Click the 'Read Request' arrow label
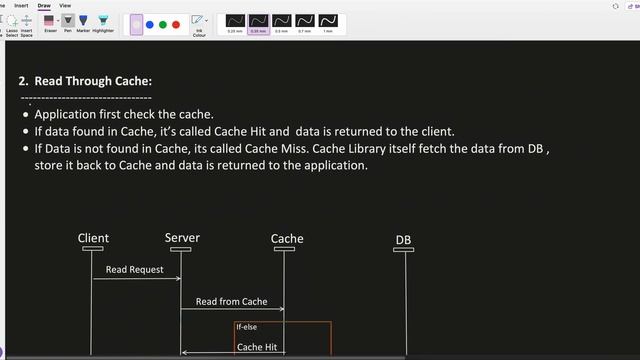The height and width of the screenshot is (360, 640). tap(134, 269)
